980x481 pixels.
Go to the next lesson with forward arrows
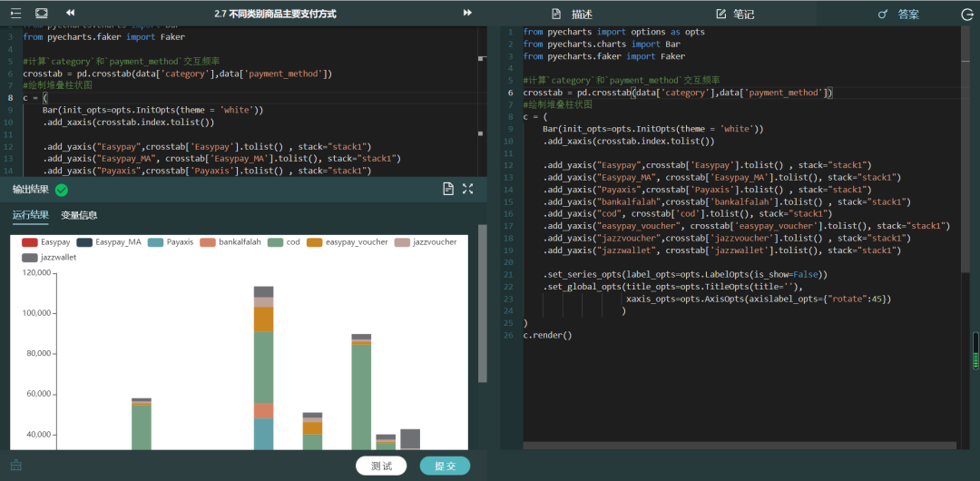tap(467, 13)
